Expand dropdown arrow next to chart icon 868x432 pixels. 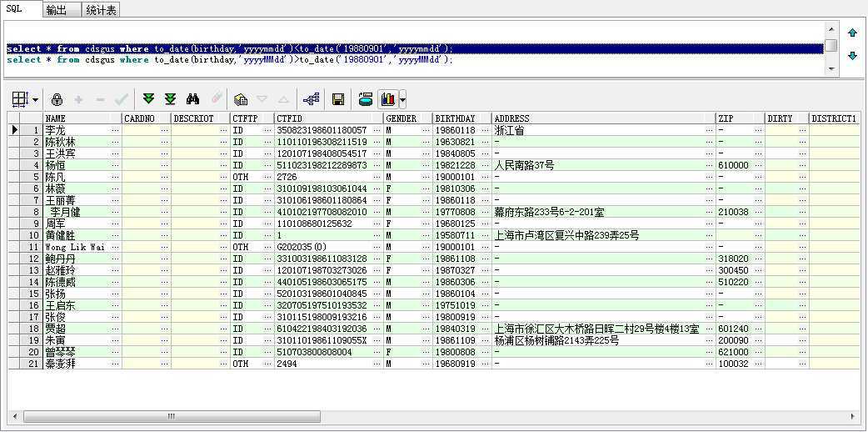[403, 100]
